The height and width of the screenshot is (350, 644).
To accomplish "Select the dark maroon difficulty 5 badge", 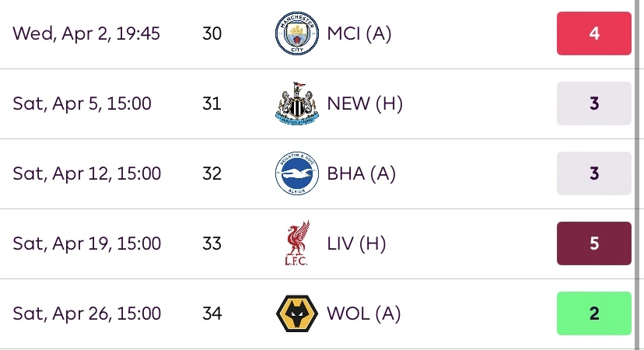I will [593, 243].
